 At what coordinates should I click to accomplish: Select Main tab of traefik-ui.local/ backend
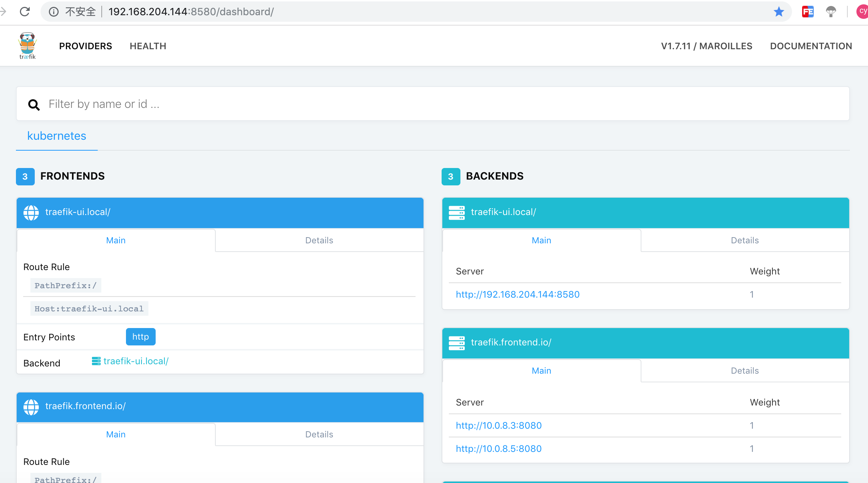pos(542,240)
